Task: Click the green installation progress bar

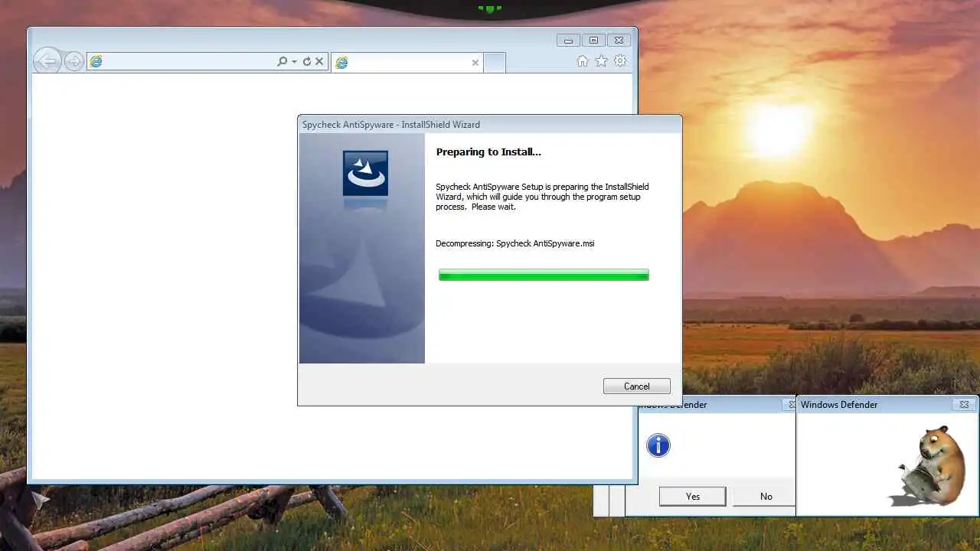Action: click(x=544, y=275)
